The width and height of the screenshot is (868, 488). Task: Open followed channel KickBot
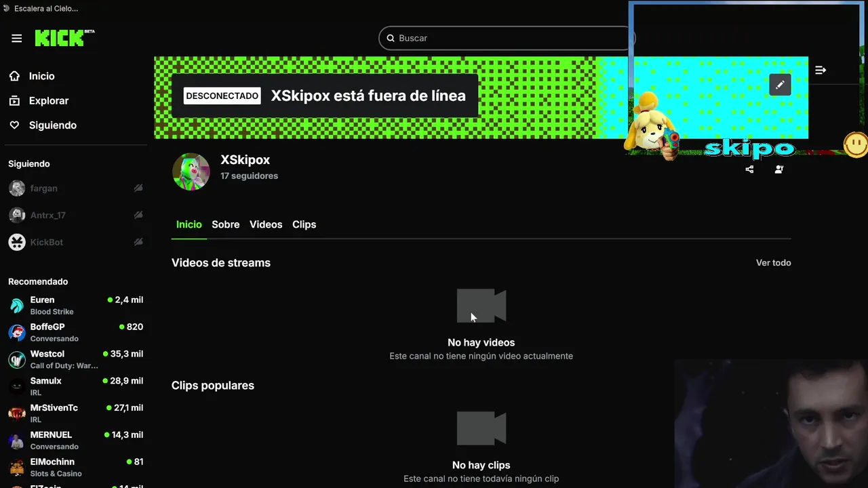click(75, 242)
